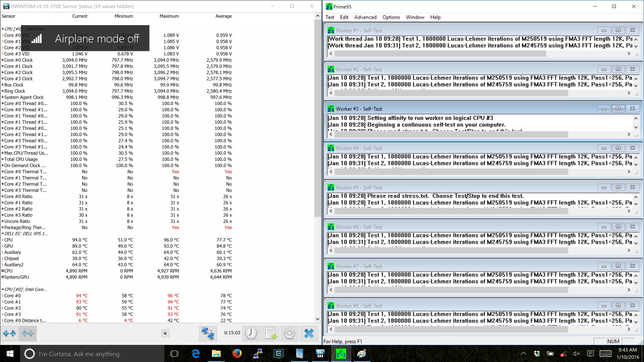Collapse the DELL EC: DELL XPS sensor group
The height and width of the screenshot is (362, 644).
pos(3,234)
